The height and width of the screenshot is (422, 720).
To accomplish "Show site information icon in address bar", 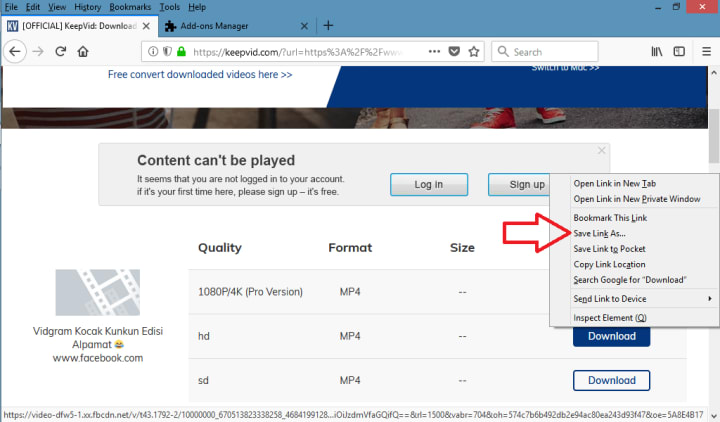I will 153,51.
